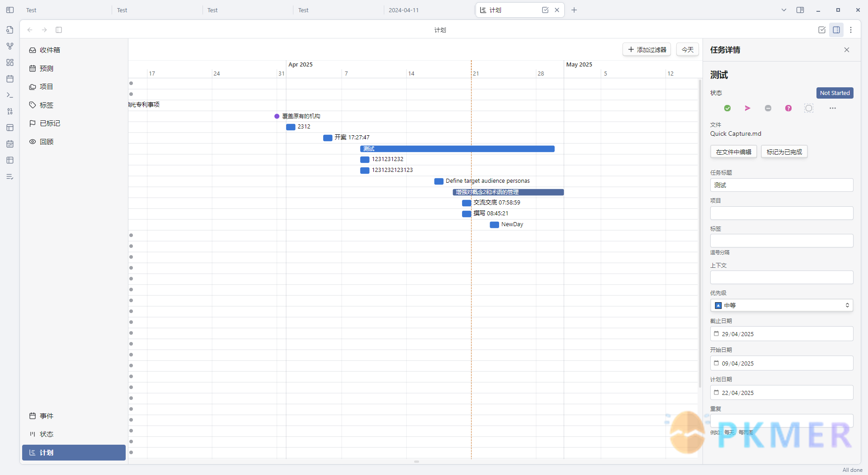868x475 pixels.
Task: Open the 已标记 flagged view
Action: [74, 123]
